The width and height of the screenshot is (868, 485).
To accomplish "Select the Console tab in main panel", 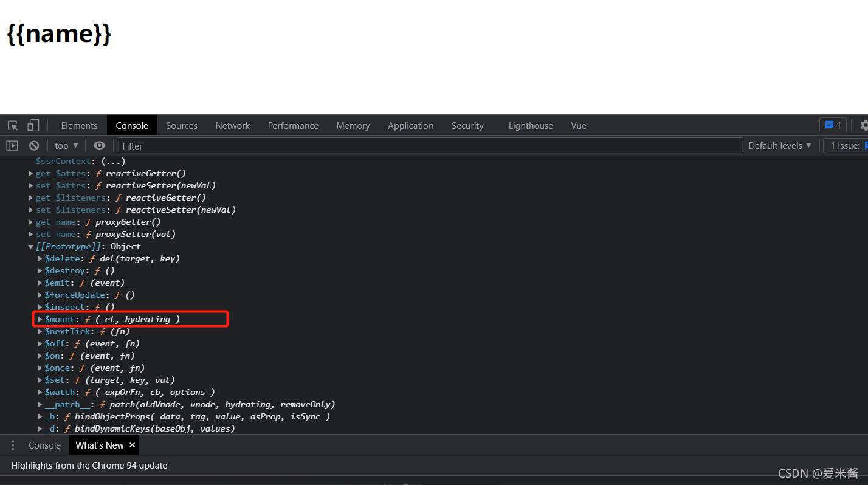I will coord(132,126).
